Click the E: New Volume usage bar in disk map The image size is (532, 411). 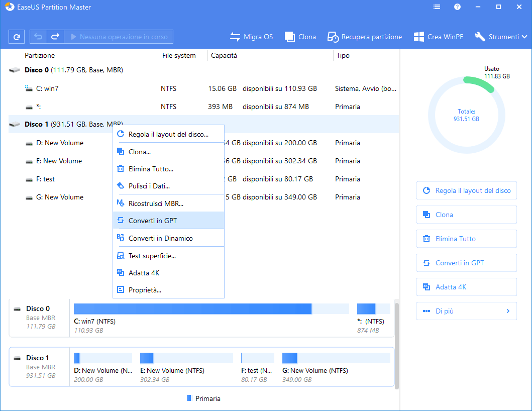click(x=186, y=358)
